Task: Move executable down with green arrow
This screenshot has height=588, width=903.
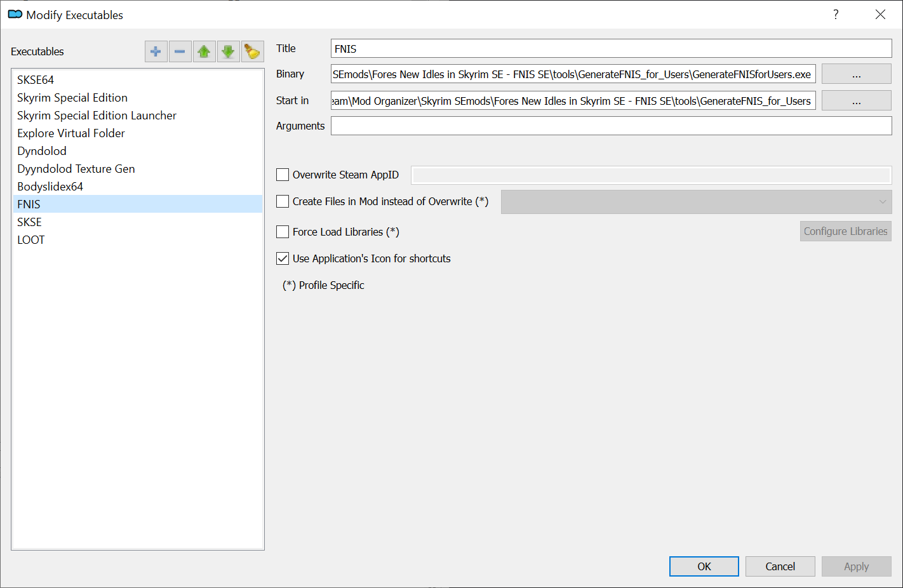Action: (228, 51)
